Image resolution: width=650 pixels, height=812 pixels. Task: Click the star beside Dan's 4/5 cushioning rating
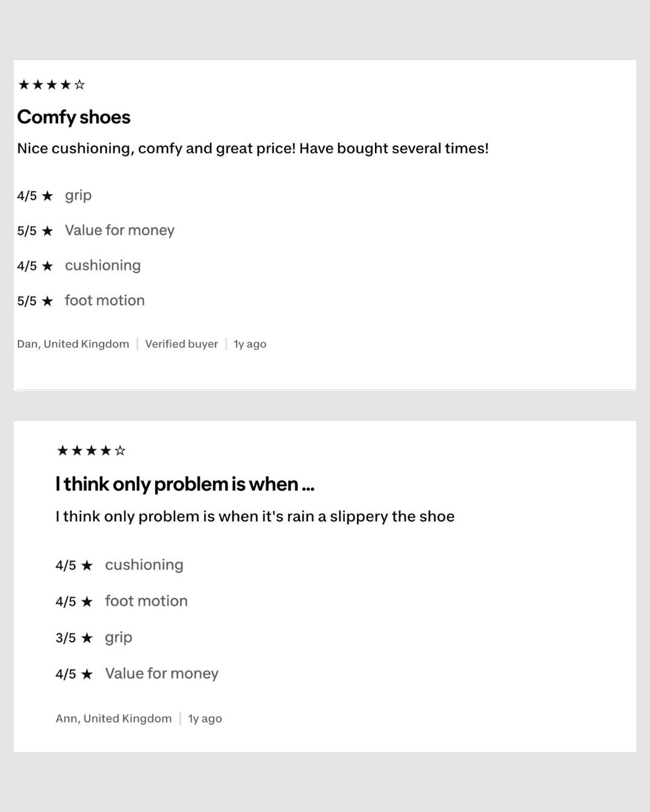click(x=48, y=266)
